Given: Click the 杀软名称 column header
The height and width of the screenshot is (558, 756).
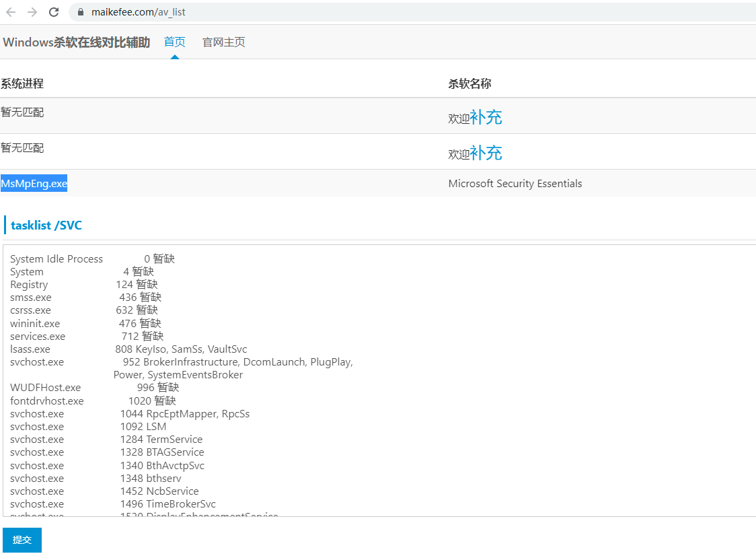Looking at the screenshot, I should point(469,84).
